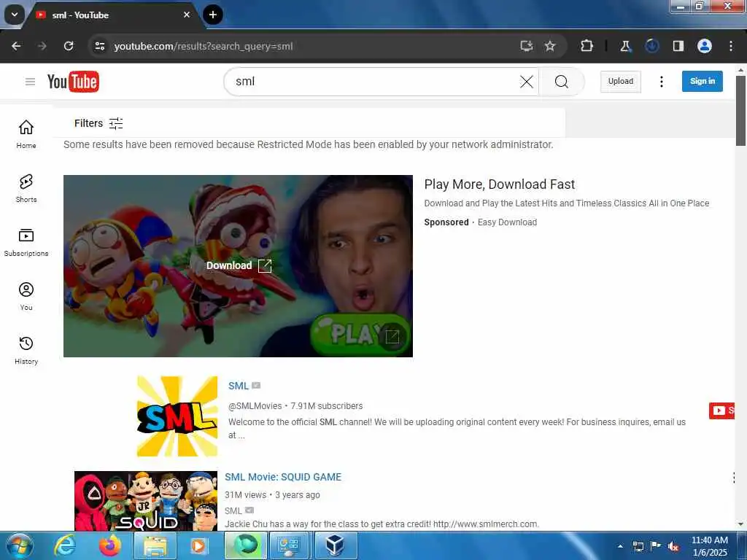Click the install app icon in address bar
The height and width of the screenshot is (560, 747).
pos(526,46)
